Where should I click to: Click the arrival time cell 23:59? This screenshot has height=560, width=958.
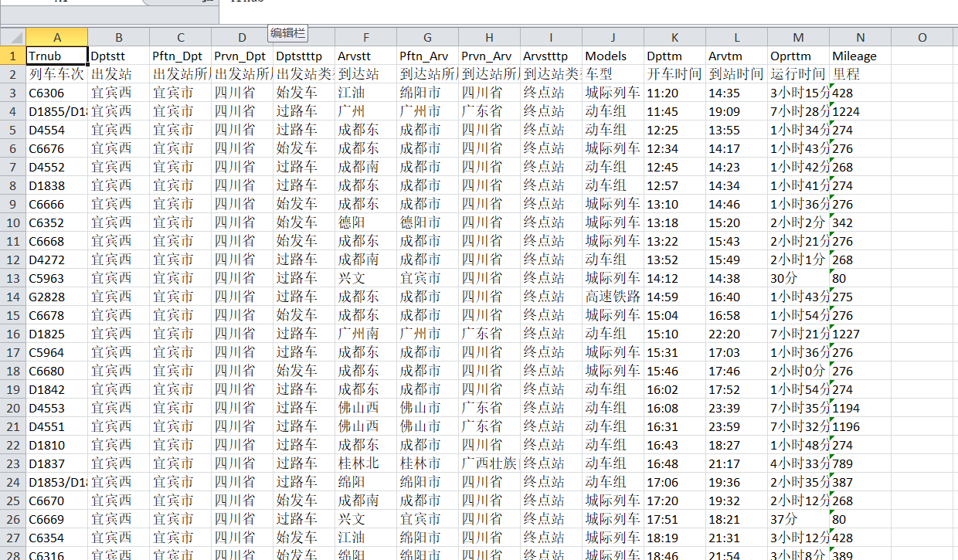pos(736,426)
